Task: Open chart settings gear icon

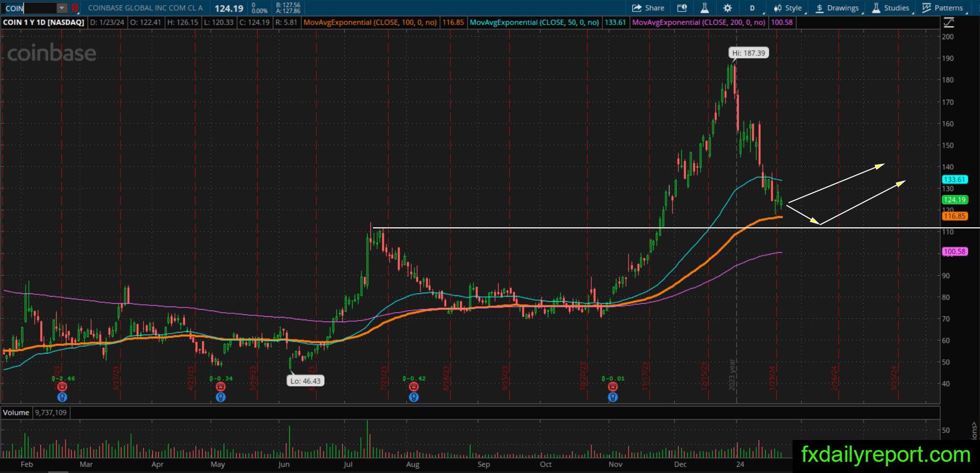Action: point(728,8)
